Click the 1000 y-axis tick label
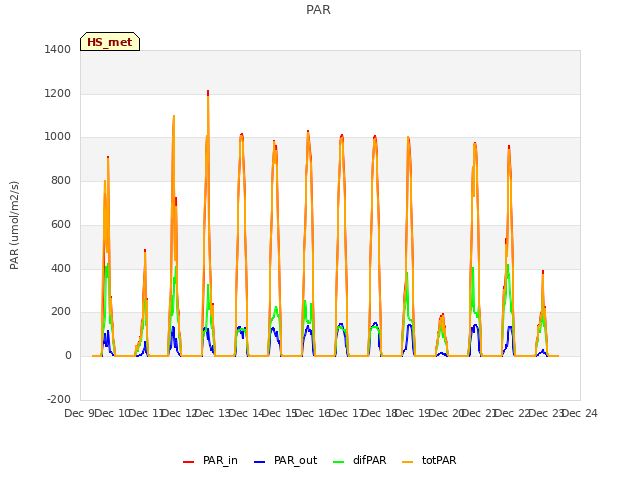Image resolution: width=640 pixels, height=480 pixels. click(58, 137)
